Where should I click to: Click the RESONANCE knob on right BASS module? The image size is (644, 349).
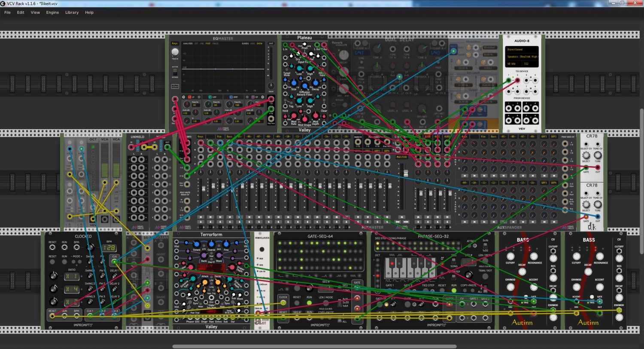[x=600, y=256]
